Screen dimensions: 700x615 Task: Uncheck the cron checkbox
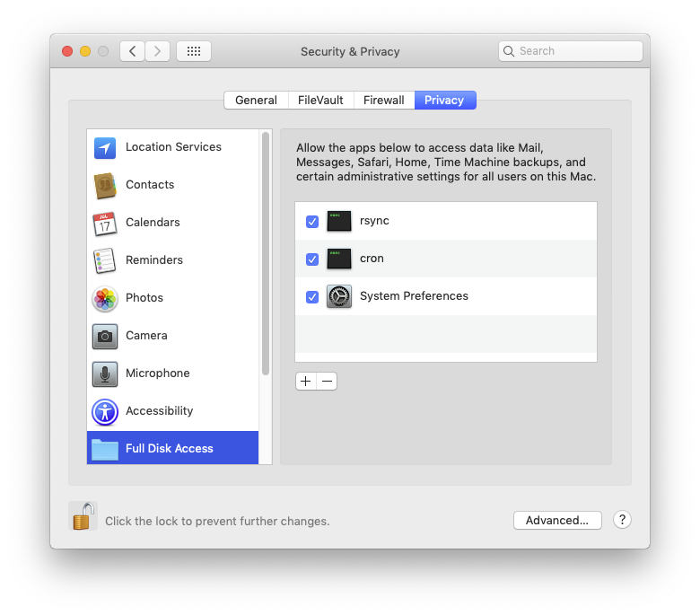pos(312,259)
